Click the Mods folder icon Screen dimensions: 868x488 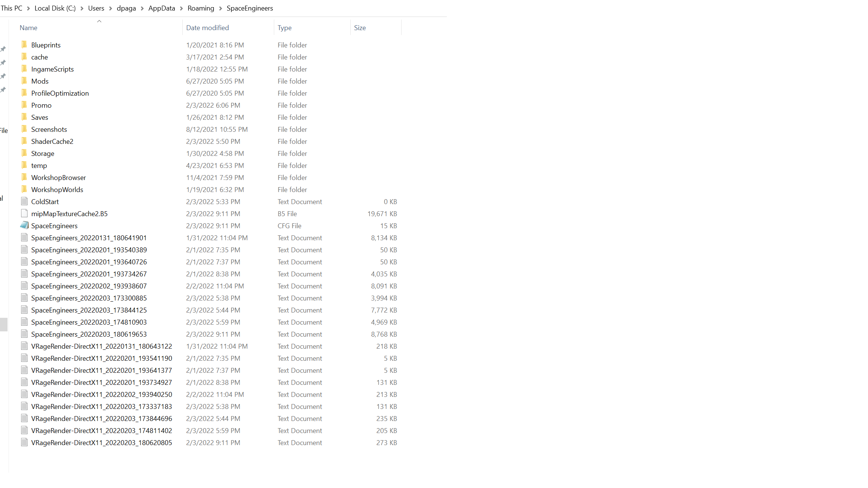click(24, 81)
